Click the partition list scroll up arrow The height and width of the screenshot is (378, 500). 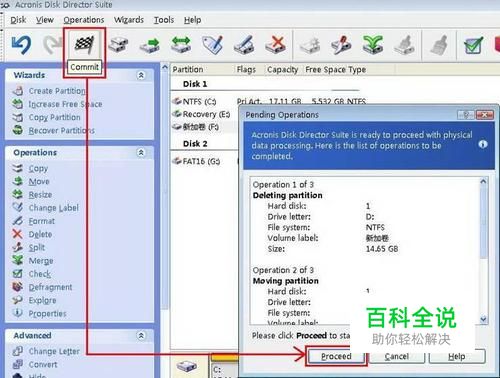click(165, 68)
